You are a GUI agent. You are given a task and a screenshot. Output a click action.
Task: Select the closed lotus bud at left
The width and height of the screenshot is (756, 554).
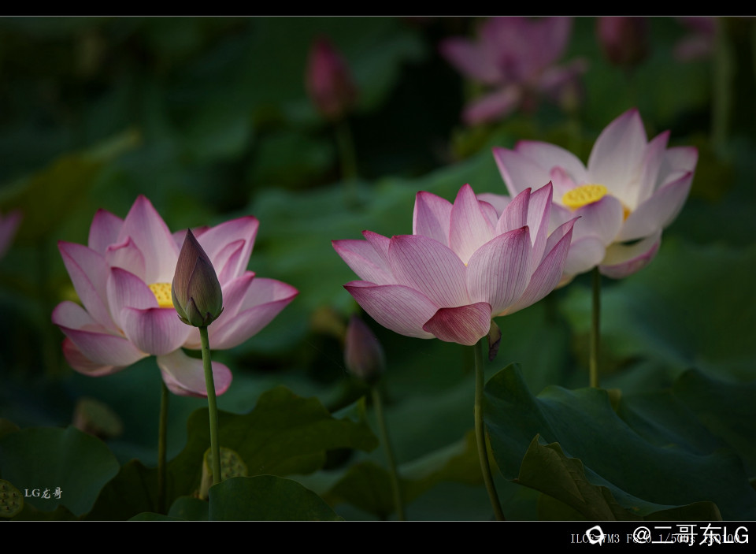(195, 281)
